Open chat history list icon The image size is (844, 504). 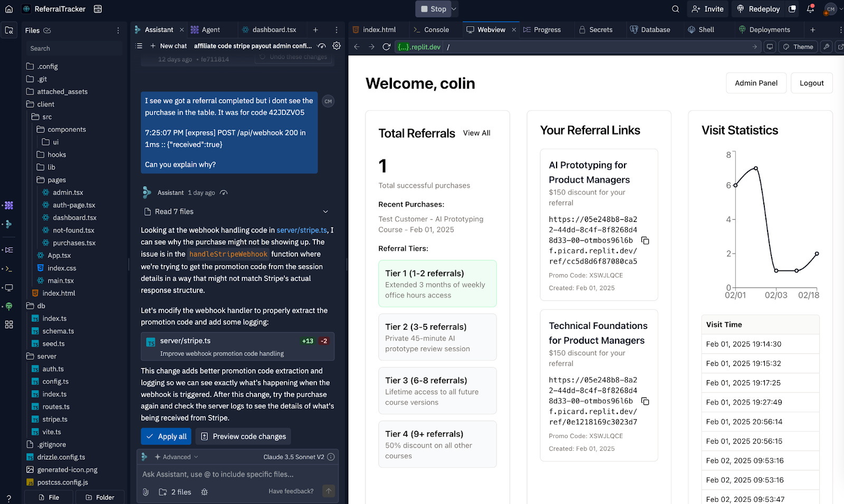pos(139,46)
